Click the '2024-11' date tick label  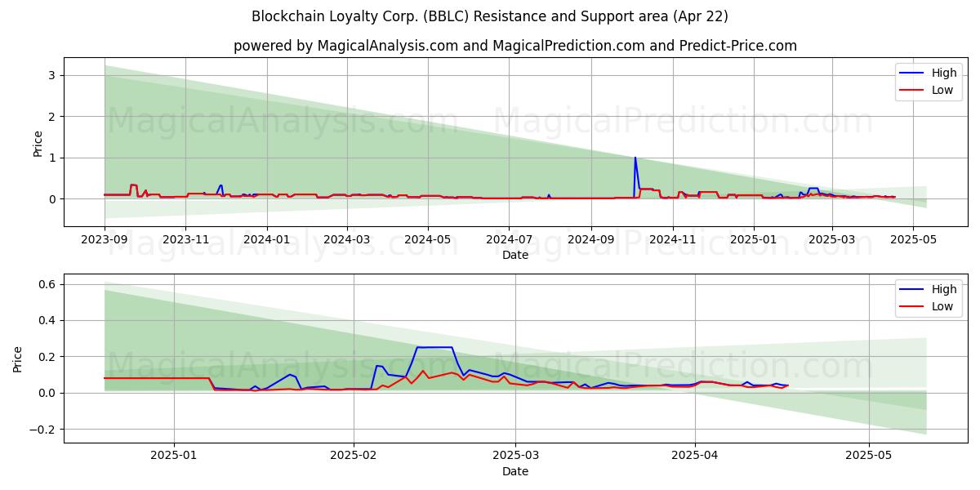pyautogui.click(x=672, y=240)
